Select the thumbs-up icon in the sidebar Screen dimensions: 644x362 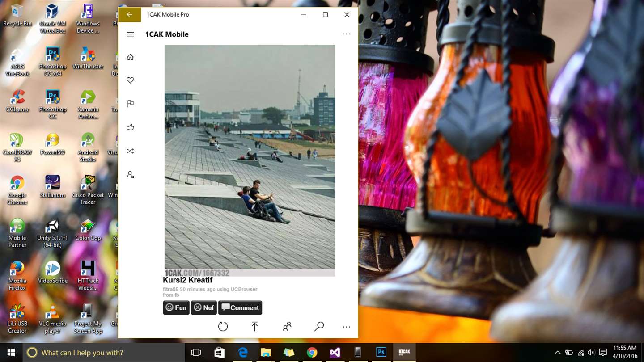coord(130,127)
